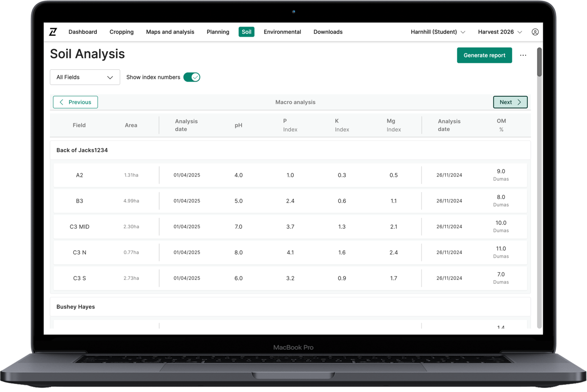Viewport: 587px width, 392px height.
Task: Click K index 0.3 in A2 row
Action: point(342,175)
